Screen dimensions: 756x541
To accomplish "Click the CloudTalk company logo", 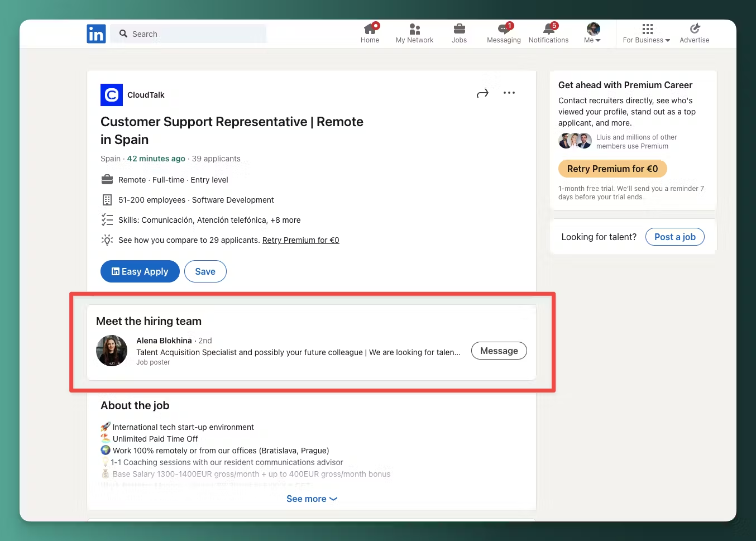I will point(111,95).
